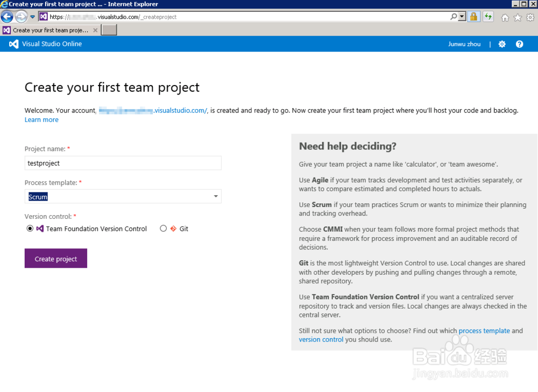Click the Junwu zhou account name

[x=464, y=44]
